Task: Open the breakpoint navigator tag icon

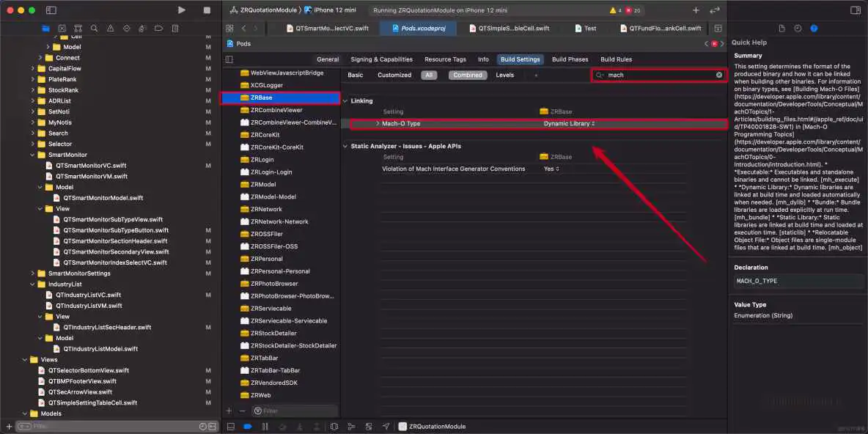Action: (x=158, y=29)
